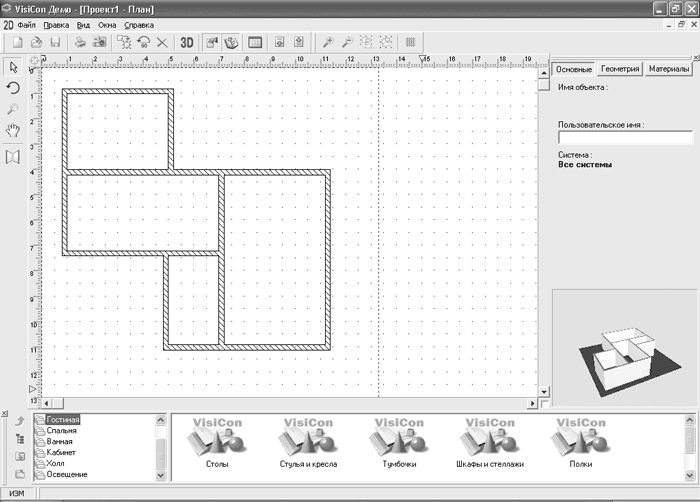Select the arrow pointer tool
Viewport: 700px width, 502px height.
[14, 67]
